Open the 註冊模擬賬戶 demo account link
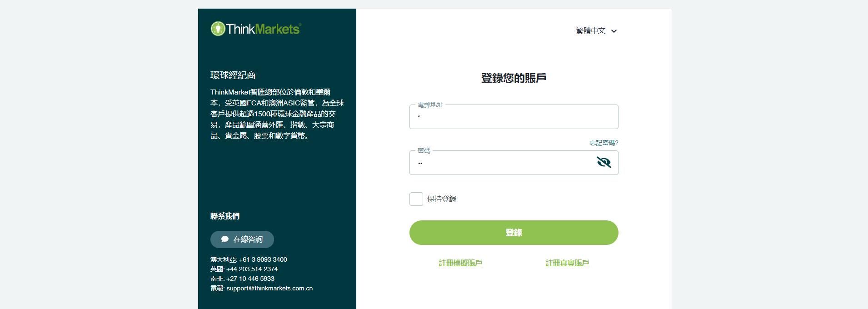 pyautogui.click(x=460, y=263)
